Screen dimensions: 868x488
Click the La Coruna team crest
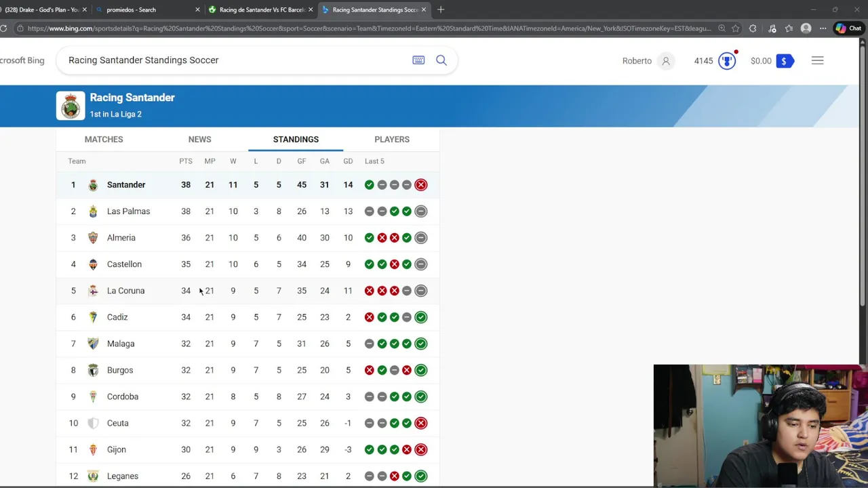[93, 291]
